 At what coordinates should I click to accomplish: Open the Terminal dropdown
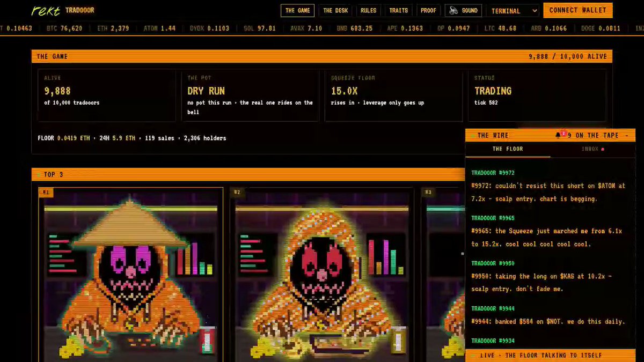coord(513,11)
